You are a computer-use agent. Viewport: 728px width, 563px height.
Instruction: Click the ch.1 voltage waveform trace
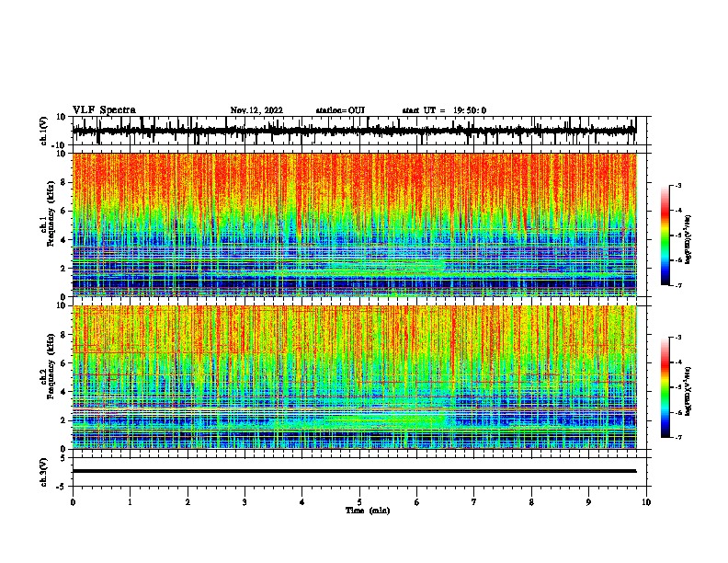[354, 131]
